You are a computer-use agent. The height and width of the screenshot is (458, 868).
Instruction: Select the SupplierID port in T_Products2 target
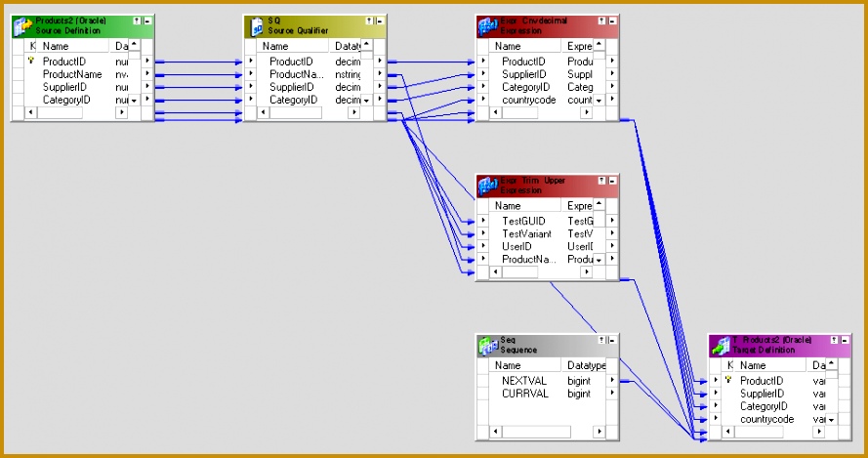763,394
